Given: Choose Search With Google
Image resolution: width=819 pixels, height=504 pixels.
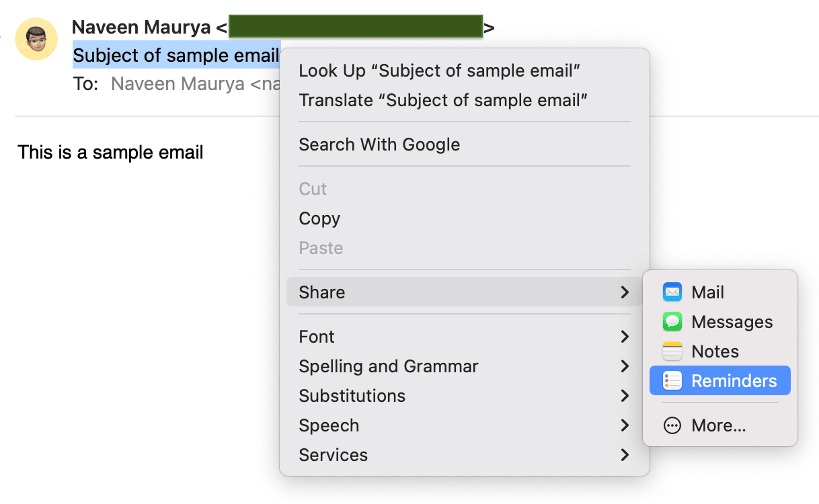Looking at the screenshot, I should click(379, 144).
